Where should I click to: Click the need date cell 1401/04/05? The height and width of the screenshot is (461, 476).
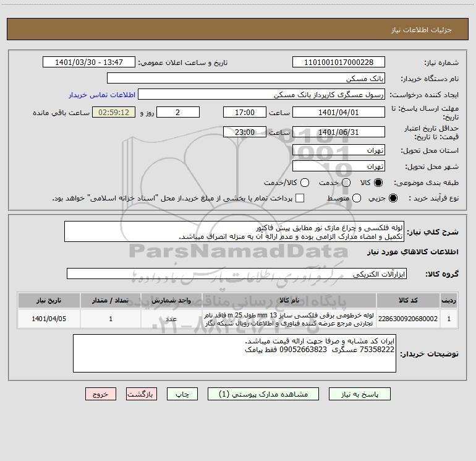49,319
